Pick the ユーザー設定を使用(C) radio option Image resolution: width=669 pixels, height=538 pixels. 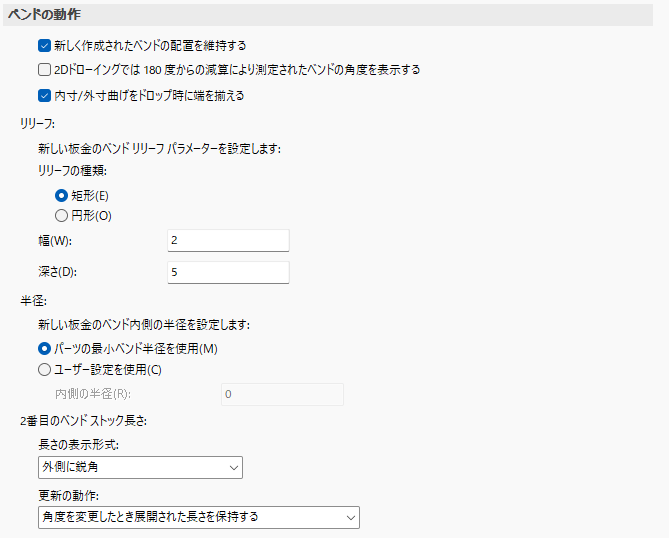pos(44,369)
